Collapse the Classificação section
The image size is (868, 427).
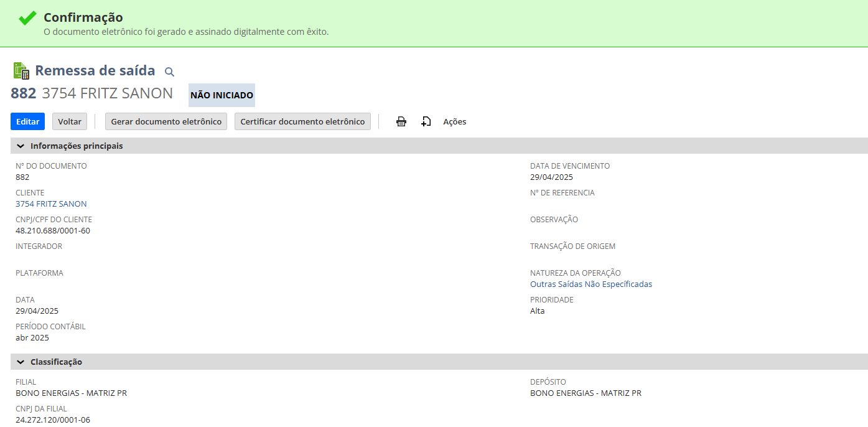click(21, 362)
